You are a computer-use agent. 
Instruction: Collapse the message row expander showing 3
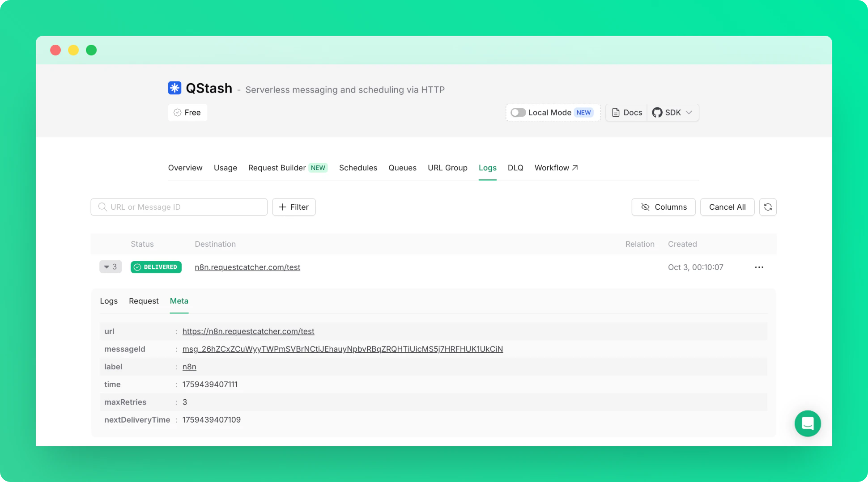pyautogui.click(x=111, y=267)
